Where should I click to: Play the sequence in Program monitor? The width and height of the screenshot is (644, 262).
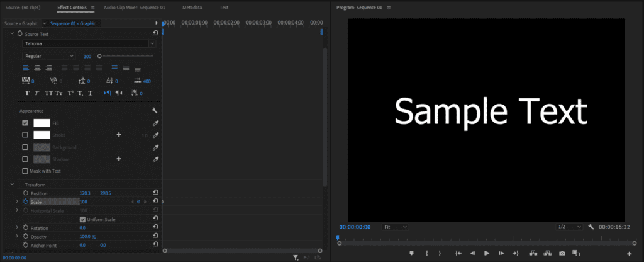[x=487, y=253]
